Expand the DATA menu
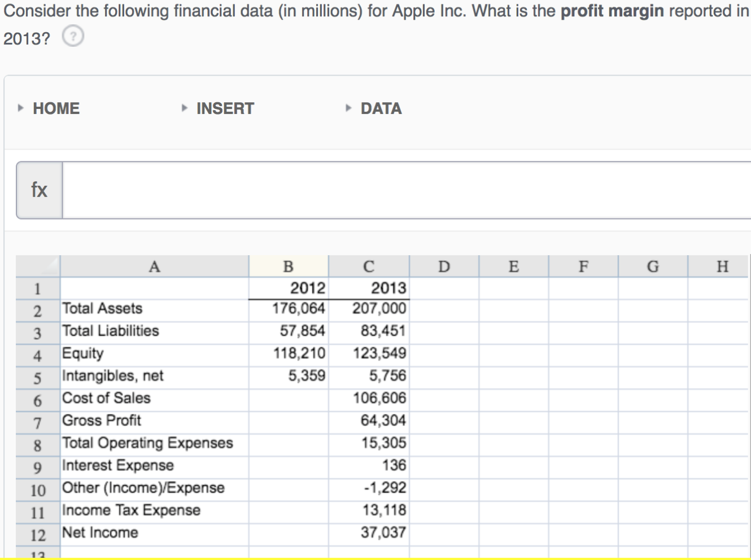Screen dimensions: 751x560 pos(374,108)
